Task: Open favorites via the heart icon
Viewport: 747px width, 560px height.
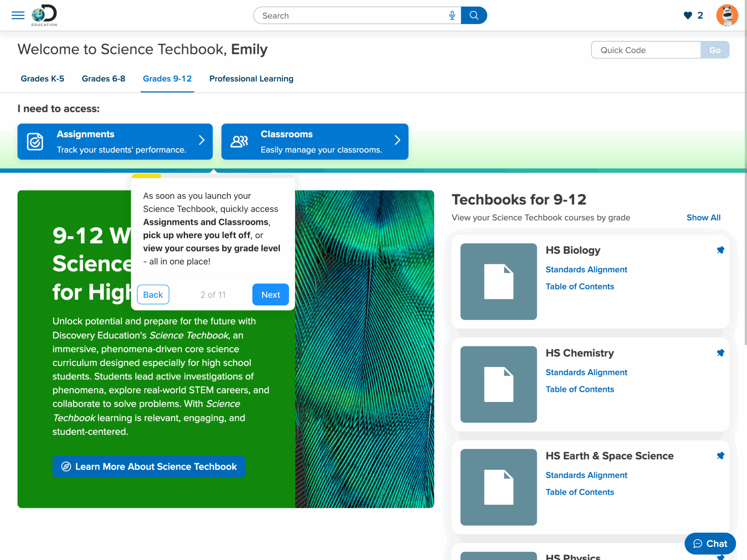Action: click(x=687, y=15)
